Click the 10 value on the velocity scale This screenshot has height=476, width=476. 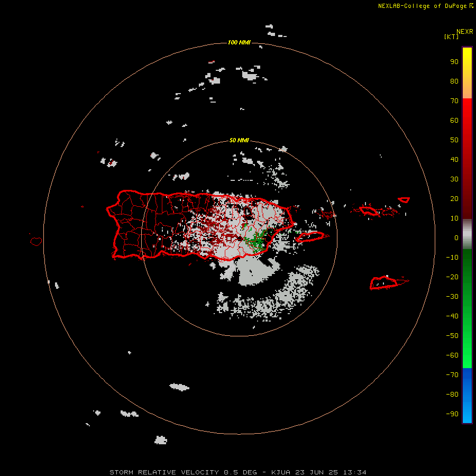click(454, 218)
